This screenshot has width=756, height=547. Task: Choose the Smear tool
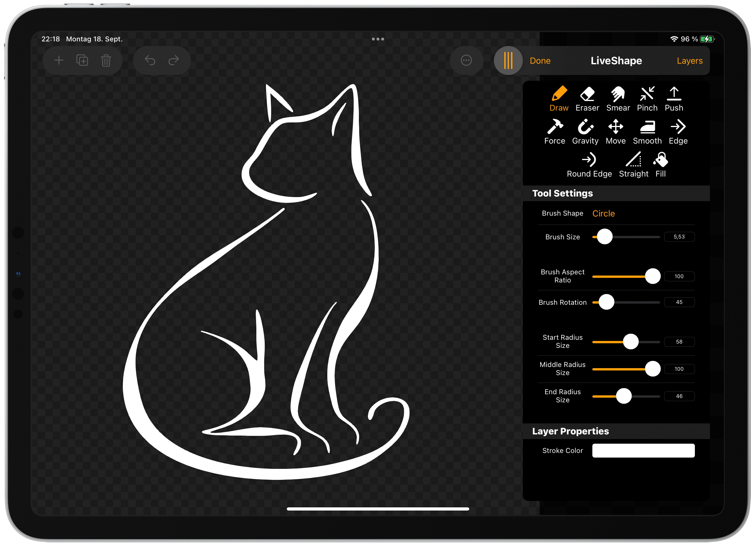(x=618, y=99)
